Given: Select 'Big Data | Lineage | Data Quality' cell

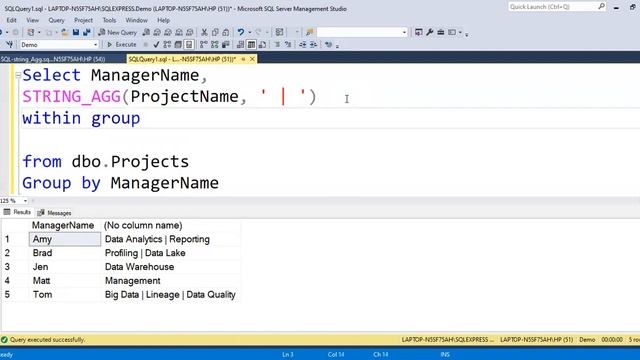Looking at the screenshot, I should pyautogui.click(x=170, y=295).
